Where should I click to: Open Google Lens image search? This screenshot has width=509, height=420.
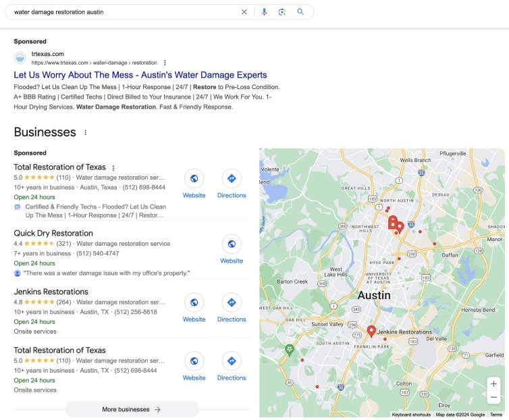coord(282,11)
